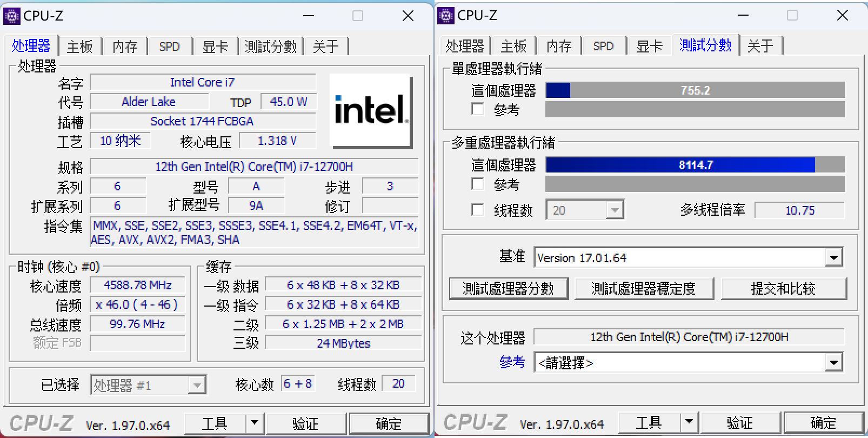
Task: Click 多线程倍率 value 10.75
Action: click(x=799, y=210)
